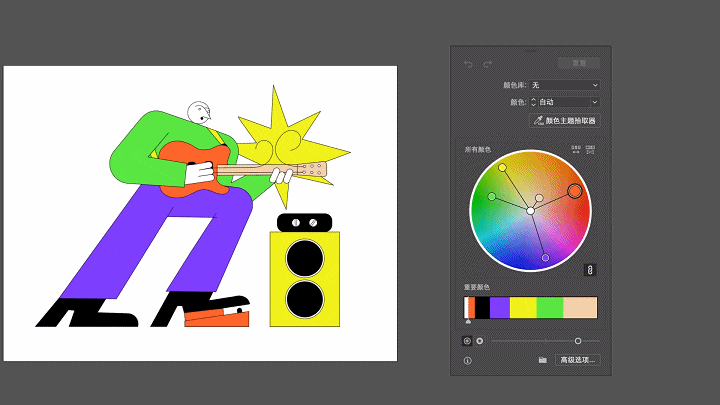The image size is (720, 405).
Task: Click random saturation and brightness icon
Action: 590,150
